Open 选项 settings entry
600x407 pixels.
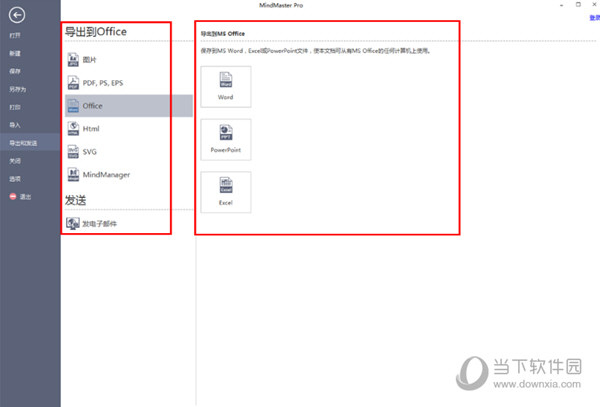point(15,179)
